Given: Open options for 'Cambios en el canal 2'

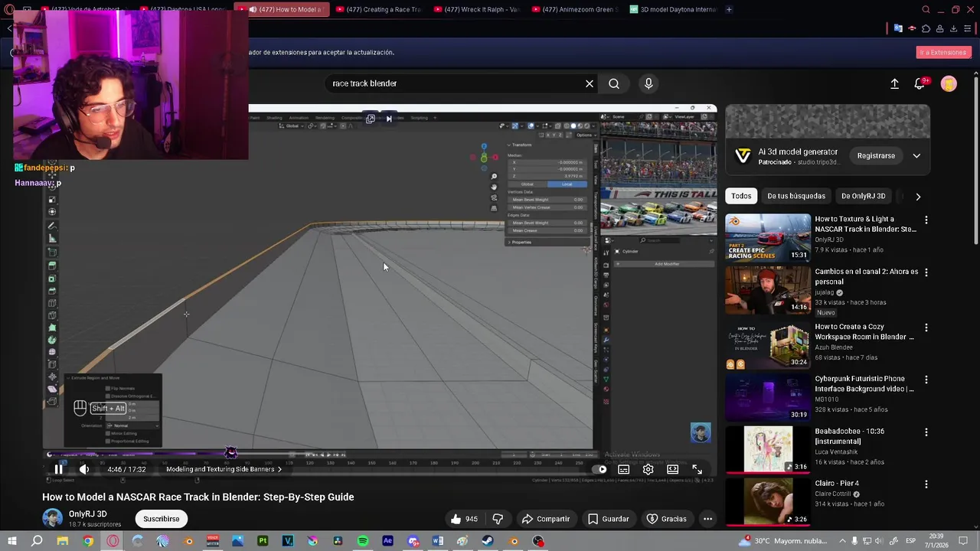Looking at the screenshot, I should [x=926, y=272].
